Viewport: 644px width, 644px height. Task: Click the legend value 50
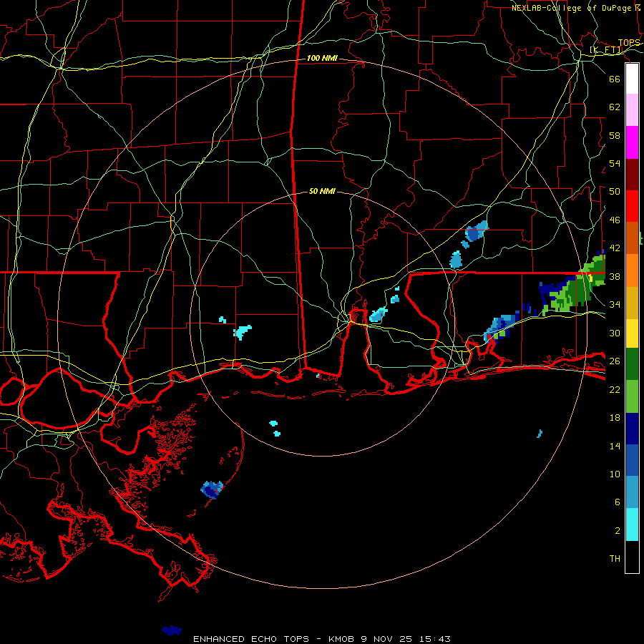[615, 192]
